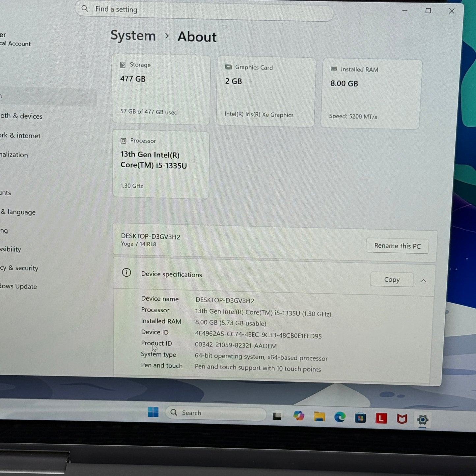Click the Find a setting search box

204,11
